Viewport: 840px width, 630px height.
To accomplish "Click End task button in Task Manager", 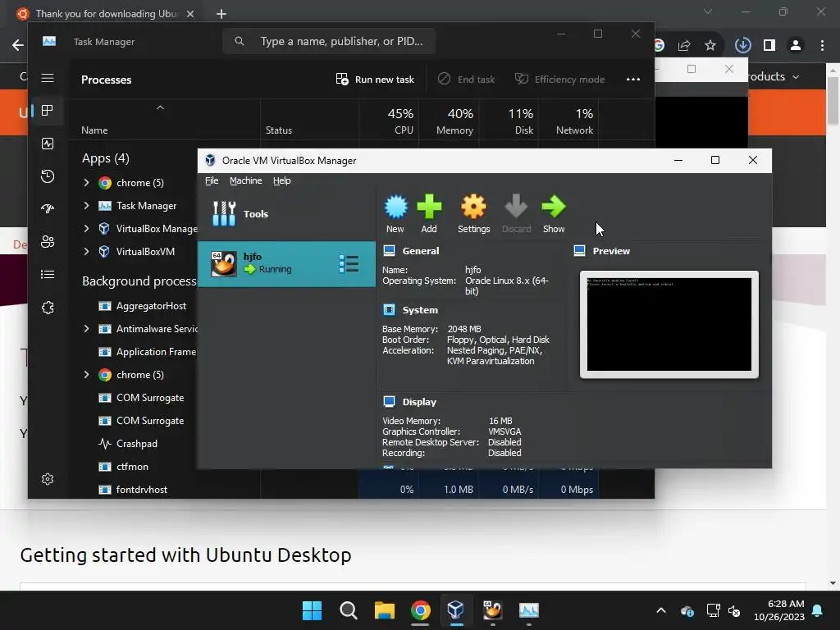I will point(467,80).
